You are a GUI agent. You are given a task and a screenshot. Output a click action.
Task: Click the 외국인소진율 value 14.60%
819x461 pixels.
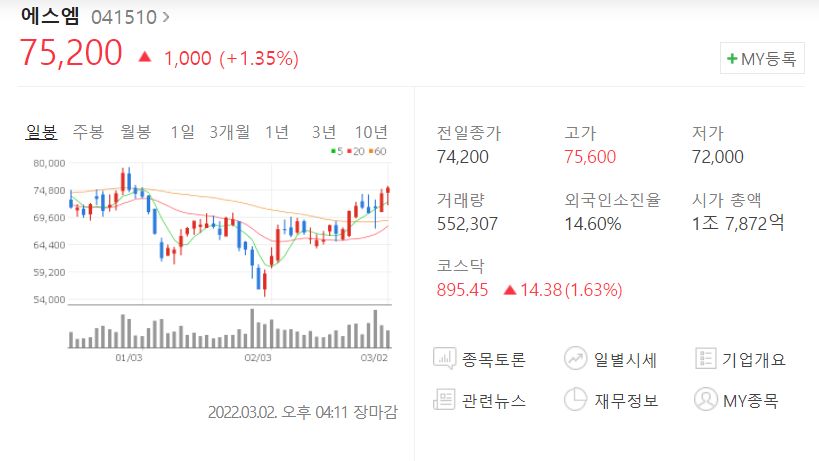(x=593, y=224)
